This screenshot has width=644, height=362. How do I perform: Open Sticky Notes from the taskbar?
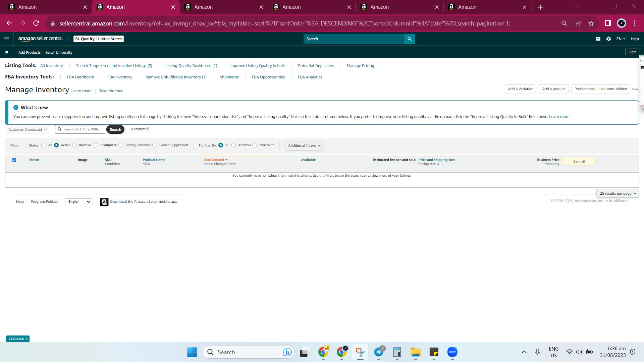click(x=434, y=352)
